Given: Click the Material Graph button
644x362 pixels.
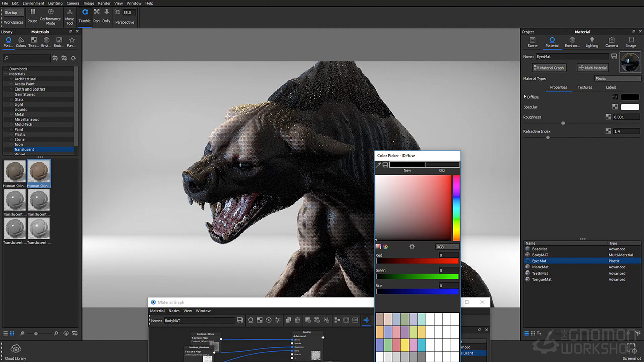Looking at the screenshot, I should click(x=549, y=68).
